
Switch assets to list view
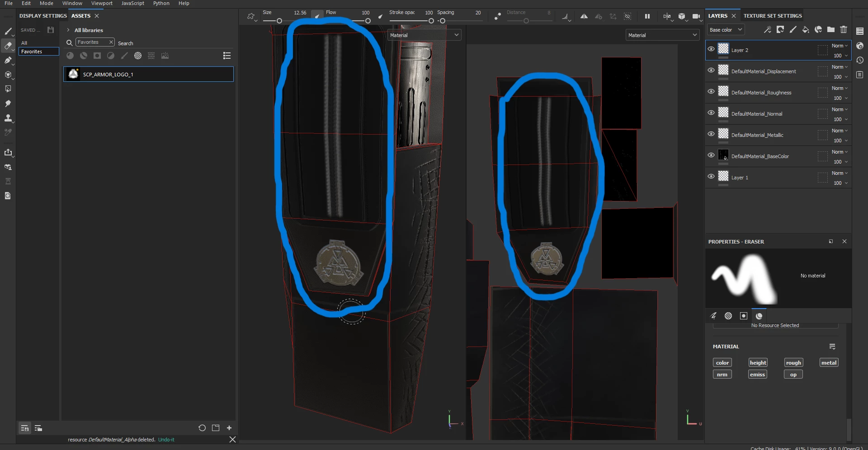point(227,56)
